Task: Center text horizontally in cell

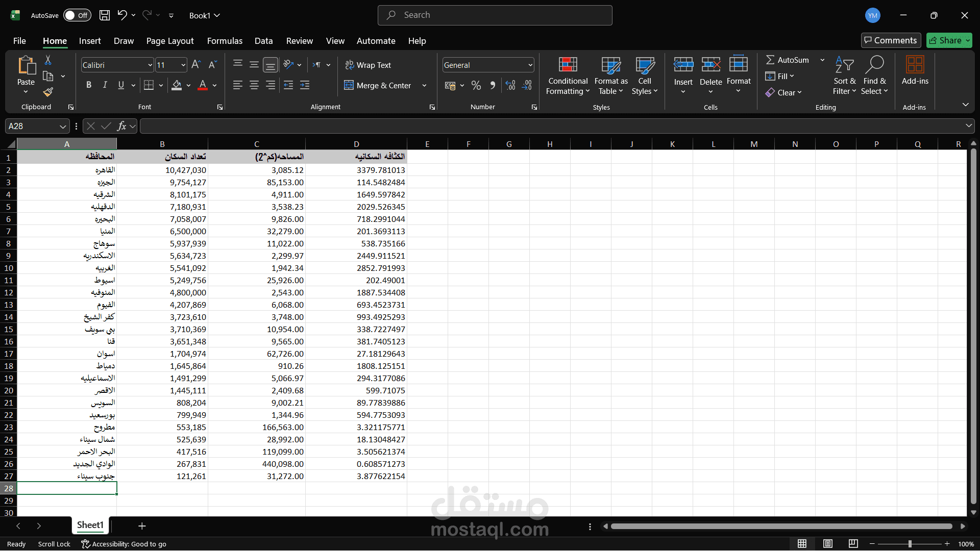Action: 254,85
